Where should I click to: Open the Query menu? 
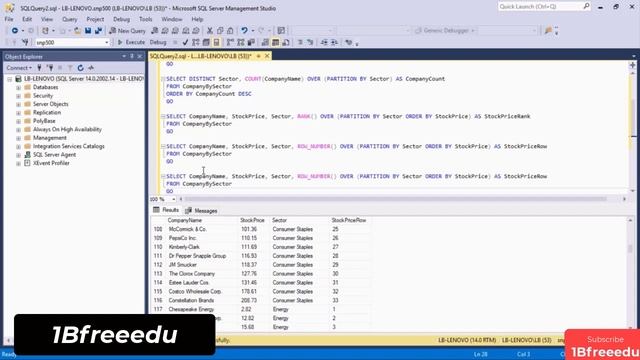coord(69,19)
